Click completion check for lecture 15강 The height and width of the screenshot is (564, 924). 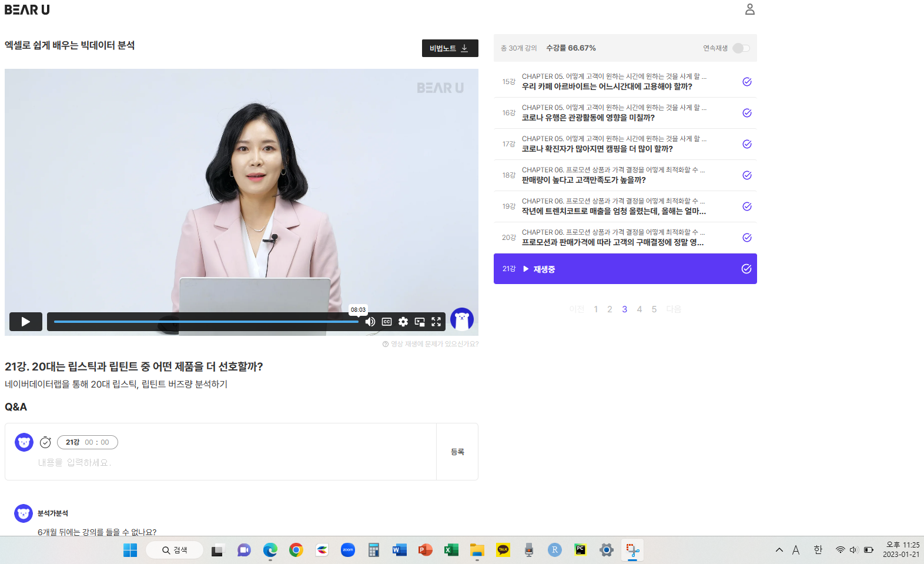tap(746, 82)
